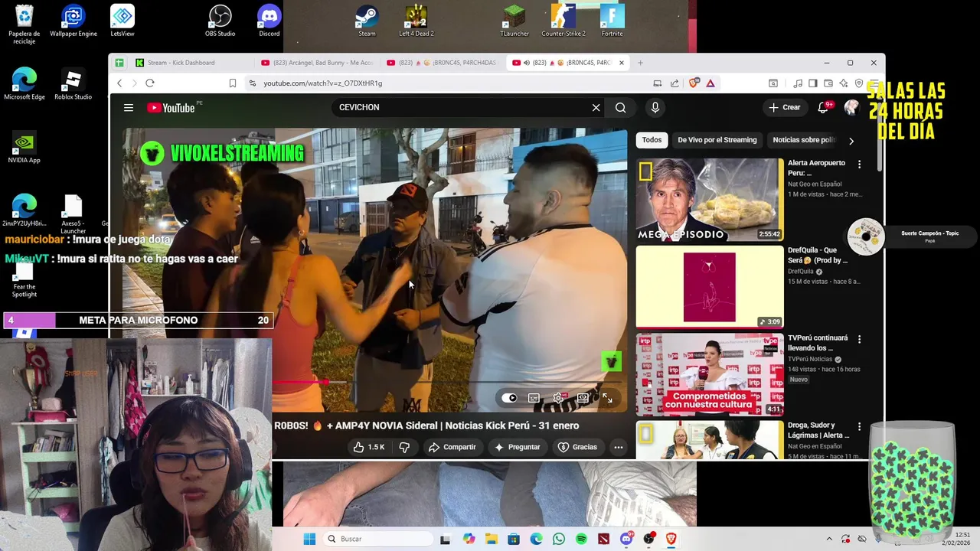The width and height of the screenshot is (980, 551).
Task: Start voice search with the microphone
Action: 655,108
